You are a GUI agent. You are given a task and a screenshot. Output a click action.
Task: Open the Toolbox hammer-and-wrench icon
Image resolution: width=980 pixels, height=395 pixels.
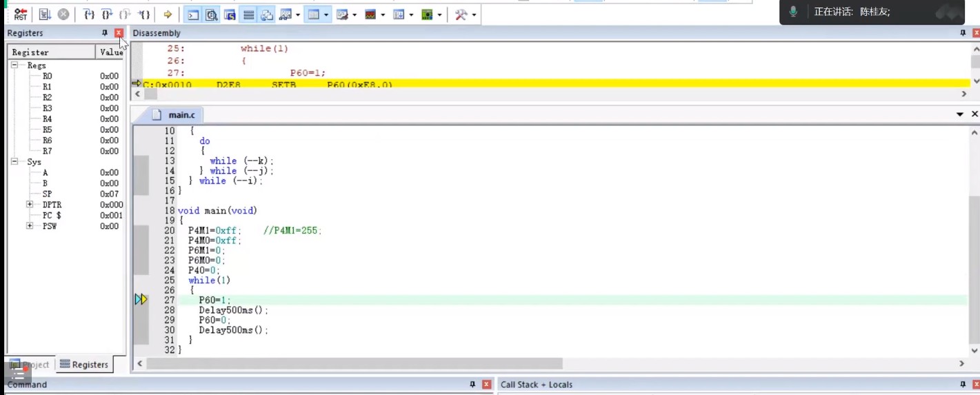[461, 14]
